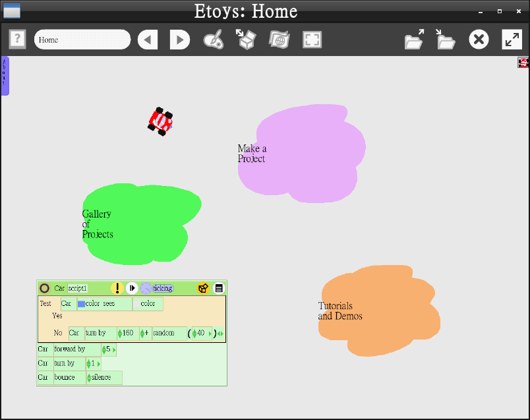The height and width of the screenshot is (420, 530).
Task: Minimize the Etoys window
Action: point(481,11)
